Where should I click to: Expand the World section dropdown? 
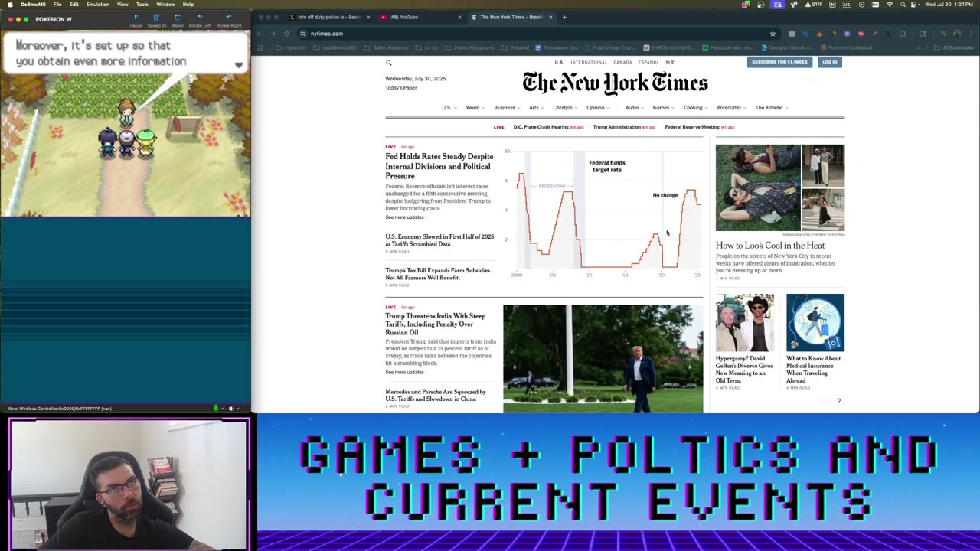475,108
